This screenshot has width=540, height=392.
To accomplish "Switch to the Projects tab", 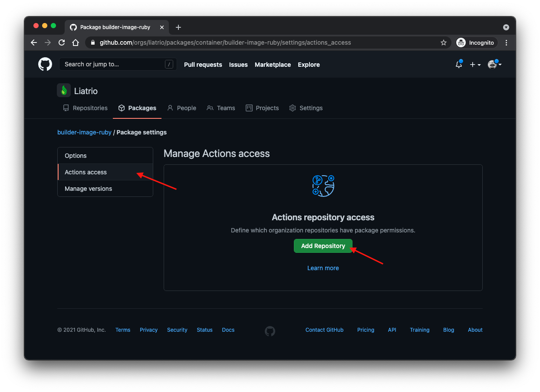I will 262,108.
